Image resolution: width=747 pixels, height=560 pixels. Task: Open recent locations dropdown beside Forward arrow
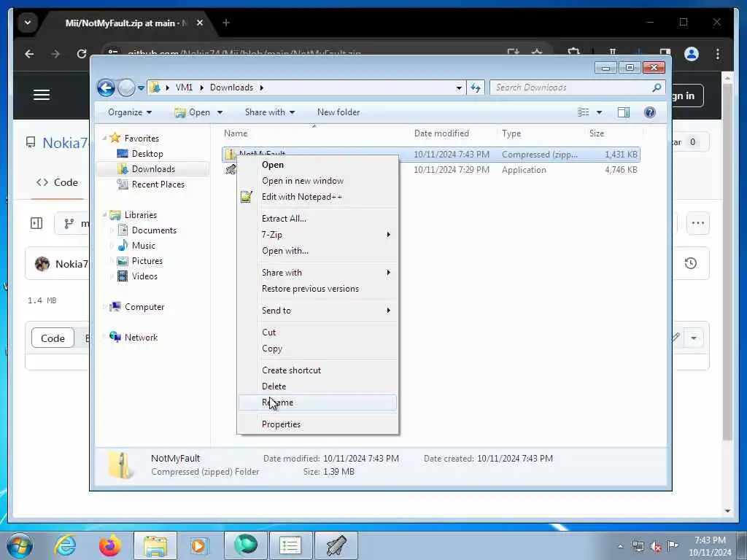[141, 88]
